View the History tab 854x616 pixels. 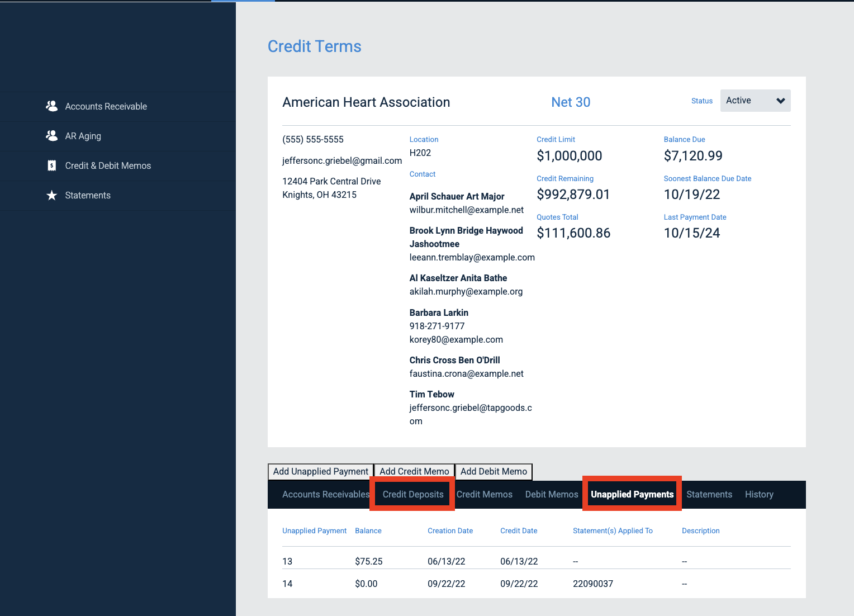tap(759, 494)
